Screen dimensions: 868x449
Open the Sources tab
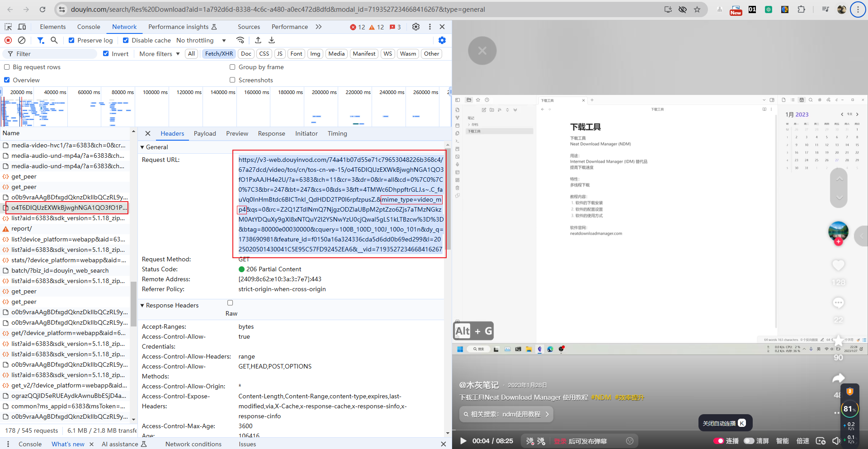249,27
